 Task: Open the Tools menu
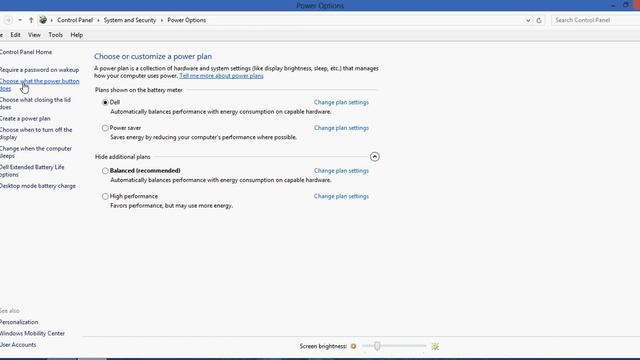pos(56,35)
